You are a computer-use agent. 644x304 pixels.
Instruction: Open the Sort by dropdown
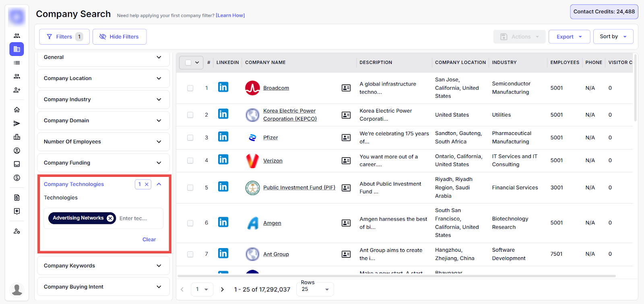pyautogui.click(x=613, y=37)
